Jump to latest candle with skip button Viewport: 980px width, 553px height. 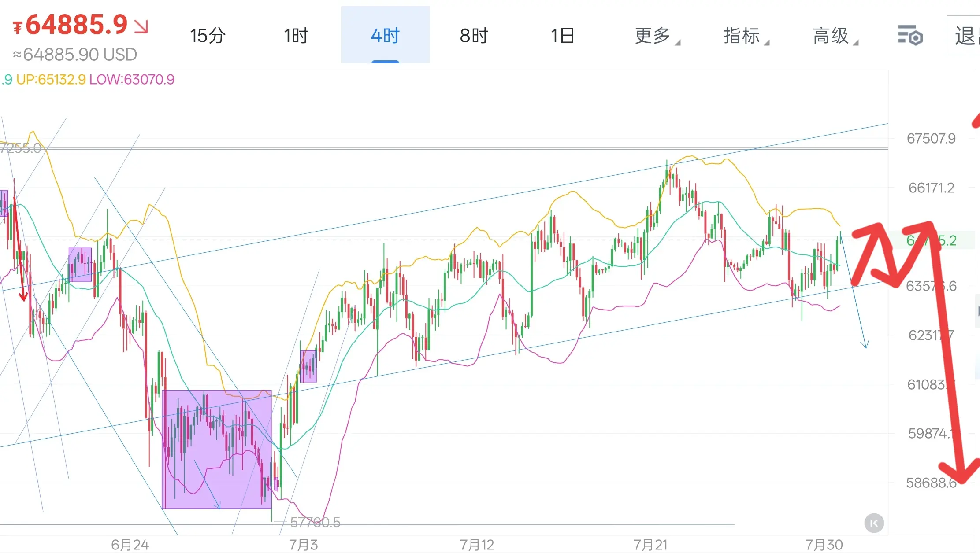874,523
